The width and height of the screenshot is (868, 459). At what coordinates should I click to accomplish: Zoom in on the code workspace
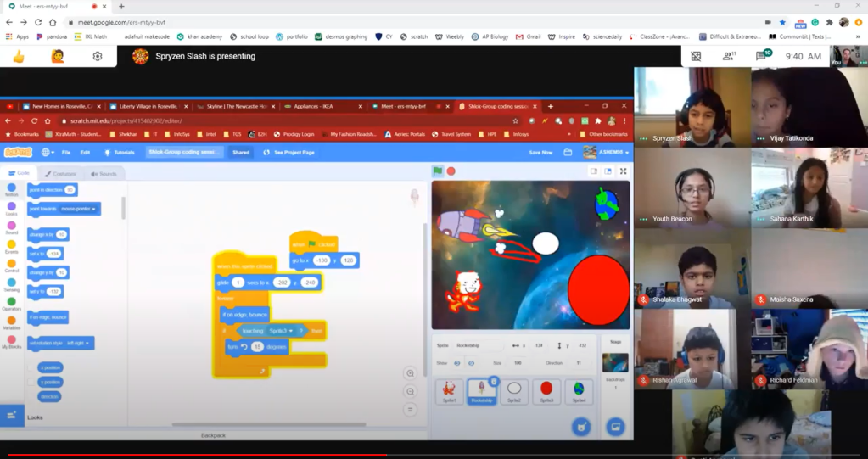click(x=410, y=373)
